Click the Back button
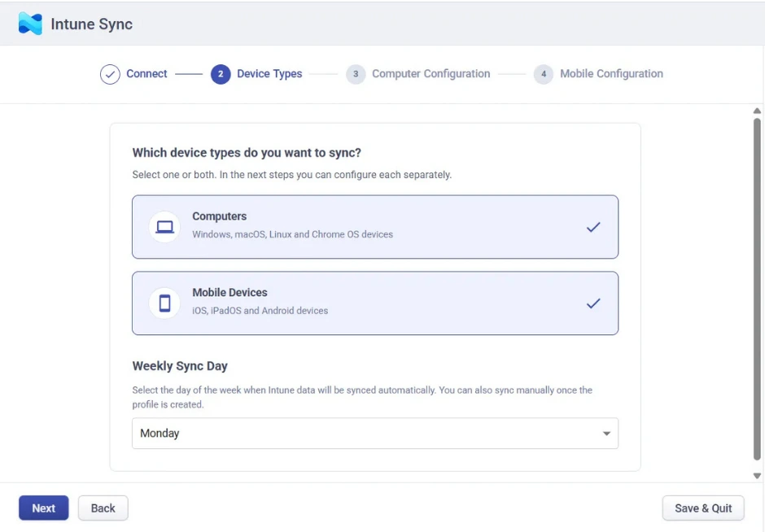The height and width of the screenshot is (532, 765). pyautogui.click(x=103, y=508)
